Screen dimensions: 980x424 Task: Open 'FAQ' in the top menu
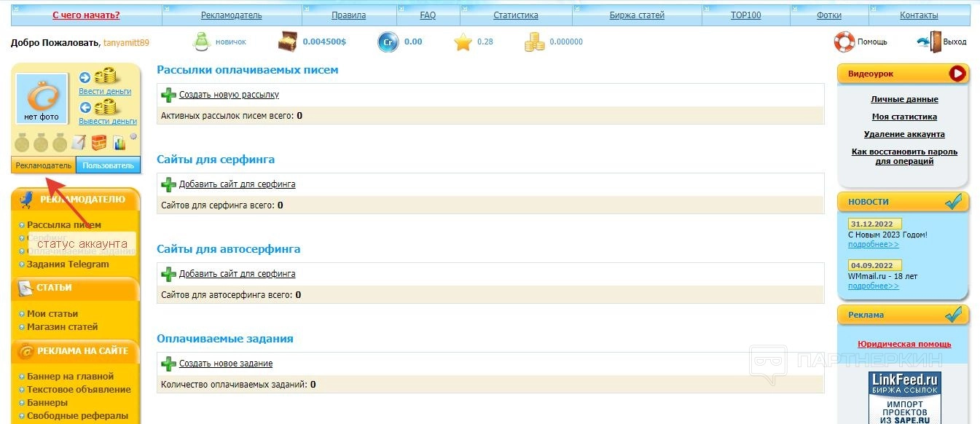click(x=428, y=15)
